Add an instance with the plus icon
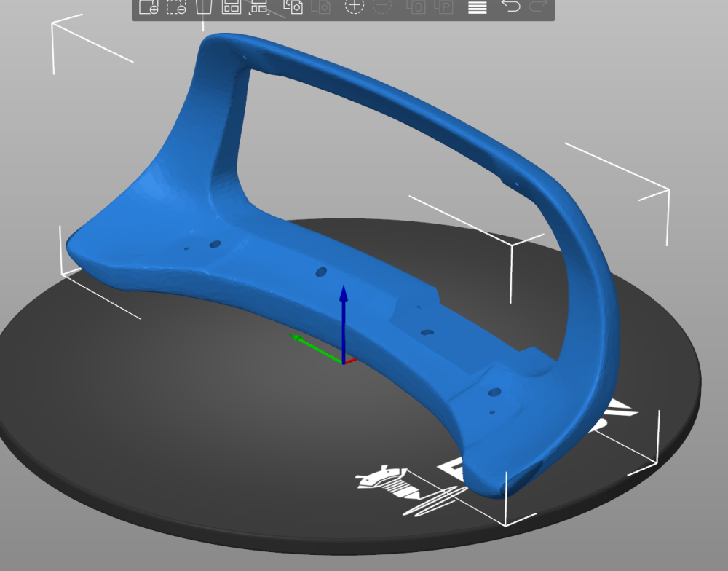Screen dimensions: 728x571 coord(354,7)
